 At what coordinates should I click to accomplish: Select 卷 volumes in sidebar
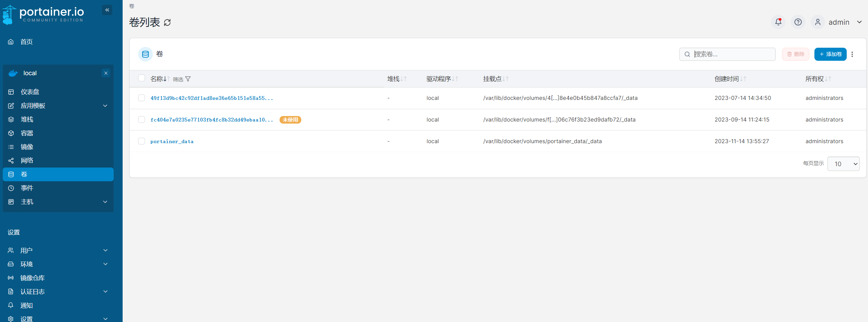(58, 174)
